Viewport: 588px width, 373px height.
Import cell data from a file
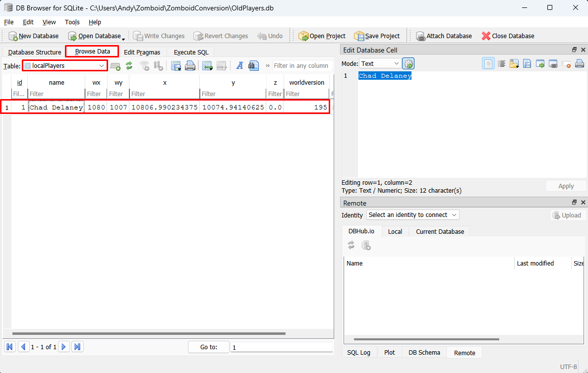coord(514,63)
